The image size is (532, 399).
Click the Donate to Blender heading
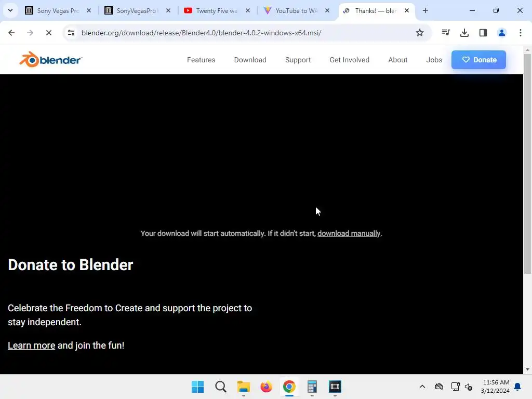[71, 264]
